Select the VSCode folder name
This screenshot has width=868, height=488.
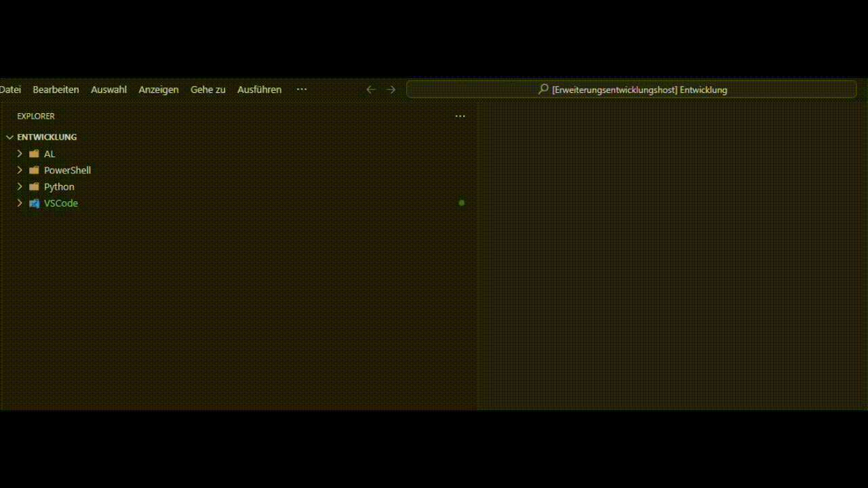tap(61, 203)
